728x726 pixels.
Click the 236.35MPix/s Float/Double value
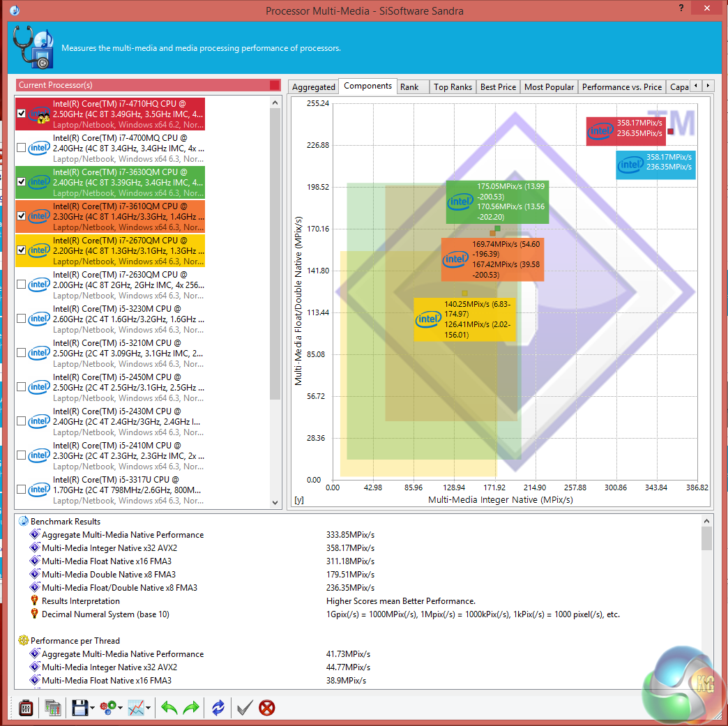point(350,588)
